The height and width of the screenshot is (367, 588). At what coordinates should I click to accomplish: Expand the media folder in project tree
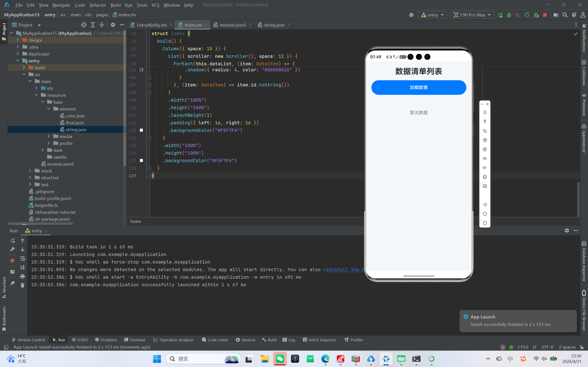click(x=49, y=136)
